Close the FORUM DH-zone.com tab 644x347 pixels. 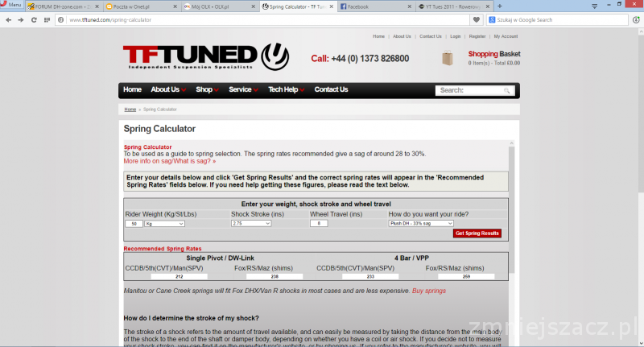97,6
